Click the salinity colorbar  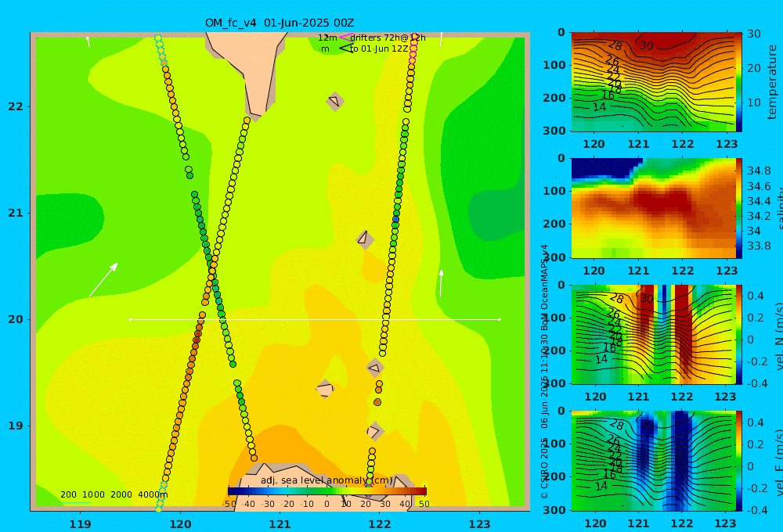tap(739, 208)
